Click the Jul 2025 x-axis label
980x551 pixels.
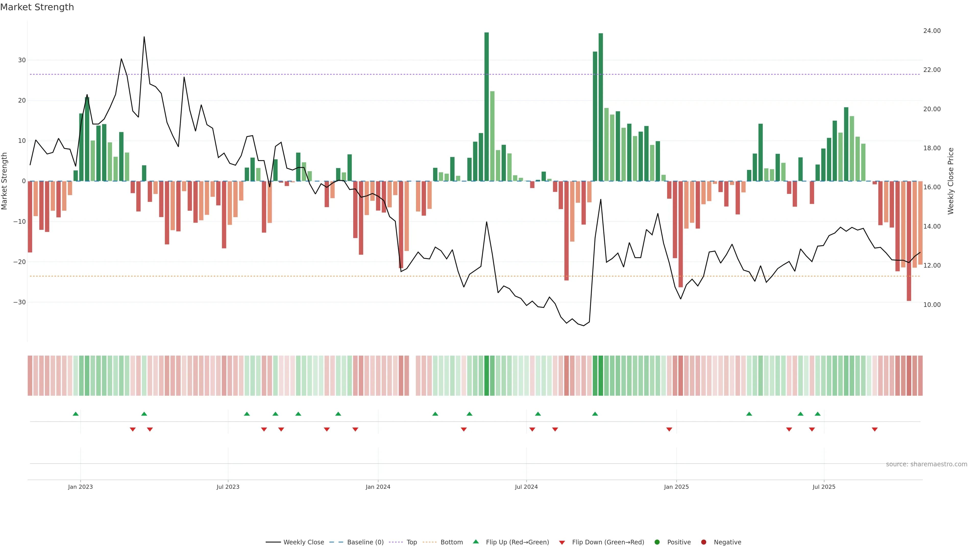(824, 487)
